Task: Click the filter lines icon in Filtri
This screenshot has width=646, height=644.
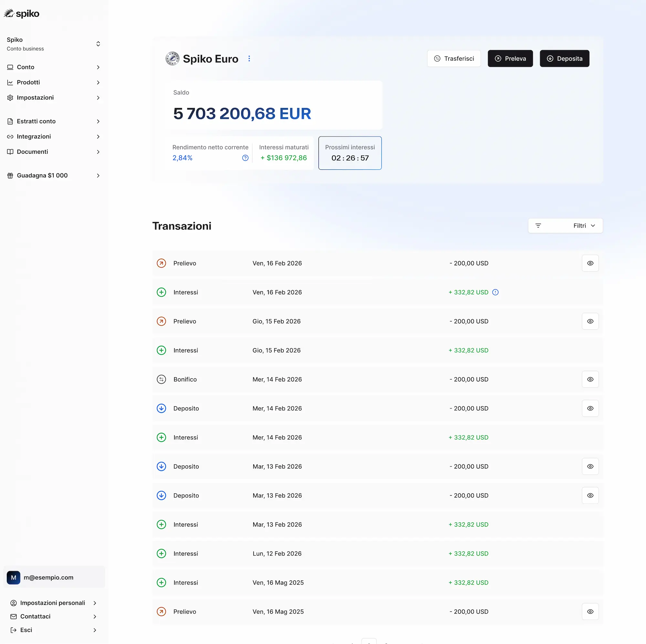Action: pyautogui.click(x=538, y=226)
